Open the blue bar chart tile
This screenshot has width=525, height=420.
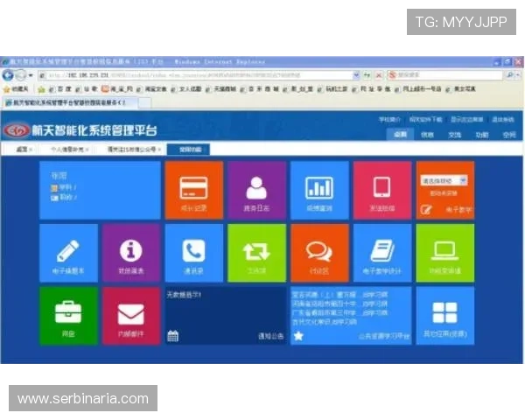click(319, 190)
